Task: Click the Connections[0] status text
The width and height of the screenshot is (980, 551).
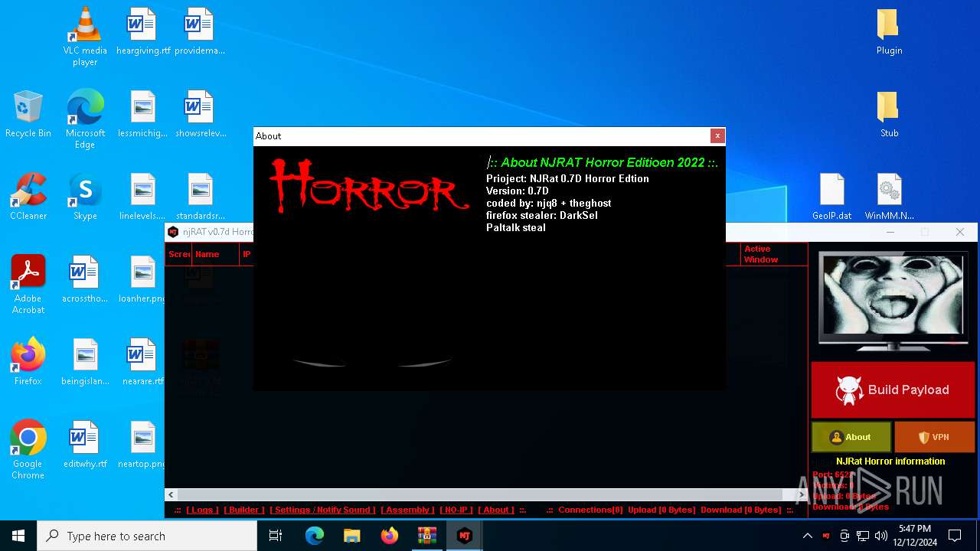Action: (590, 510)
